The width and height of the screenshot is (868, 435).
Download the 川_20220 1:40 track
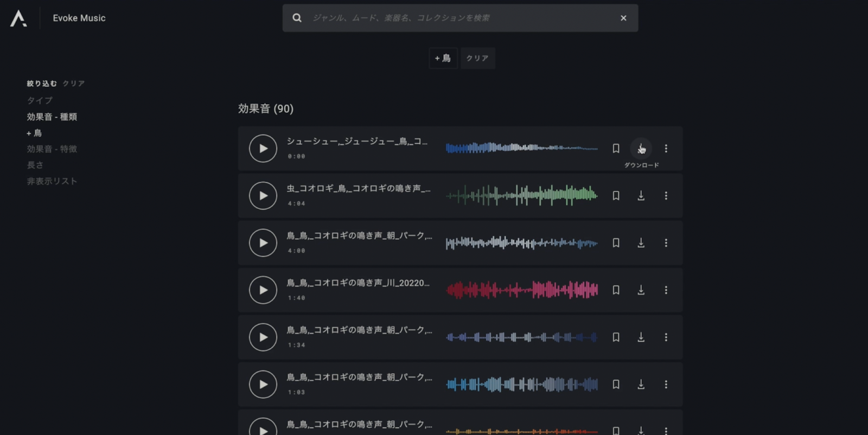click(x=641, y=290)
